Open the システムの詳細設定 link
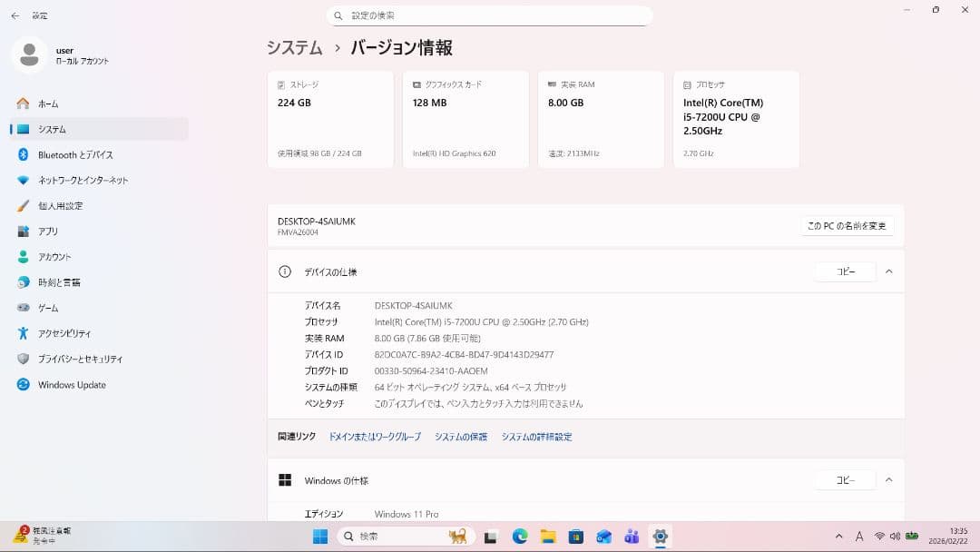 (536, 437)
